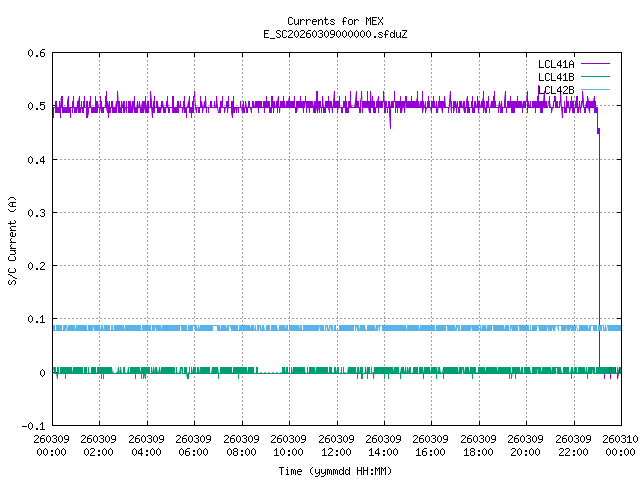Click the LCL41A legend label
Screen dimensions: 640x480
pos(555,63)
